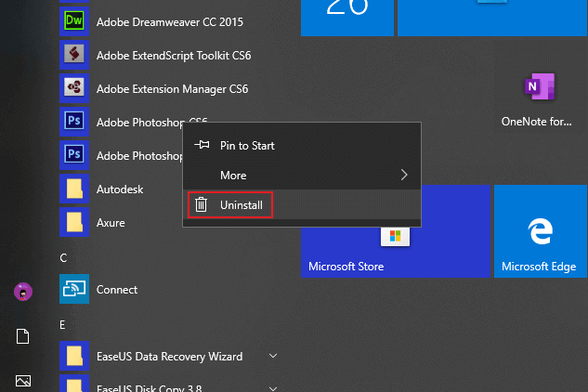
Task: Expand EaseUS Disk Copy 3.8 chevron
Action: tap(273, 388)
